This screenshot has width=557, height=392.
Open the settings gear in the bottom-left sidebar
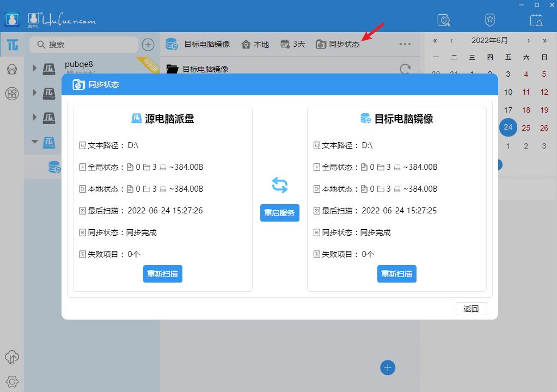(11, 382)
